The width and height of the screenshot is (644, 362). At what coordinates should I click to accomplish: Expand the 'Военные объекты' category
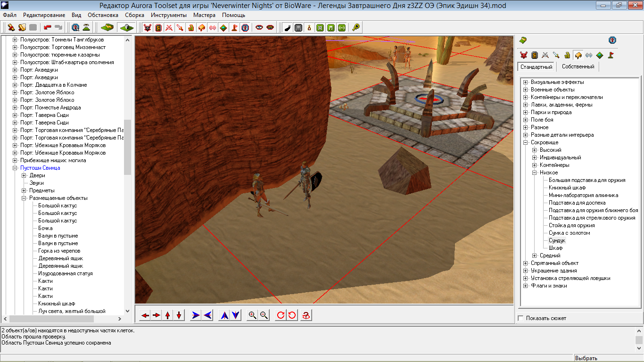tap(525, 90)
